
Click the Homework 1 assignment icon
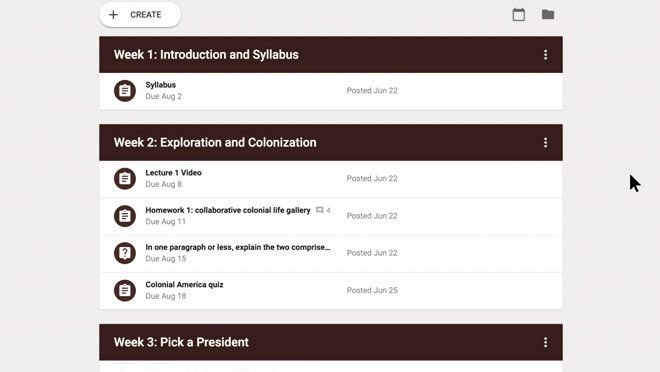tap(125, 216)
